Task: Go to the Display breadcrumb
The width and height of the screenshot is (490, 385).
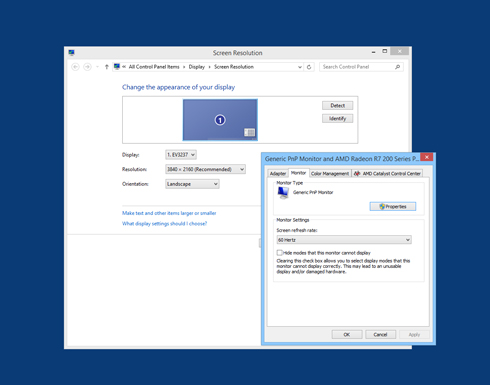Action: tap(197, 67)
